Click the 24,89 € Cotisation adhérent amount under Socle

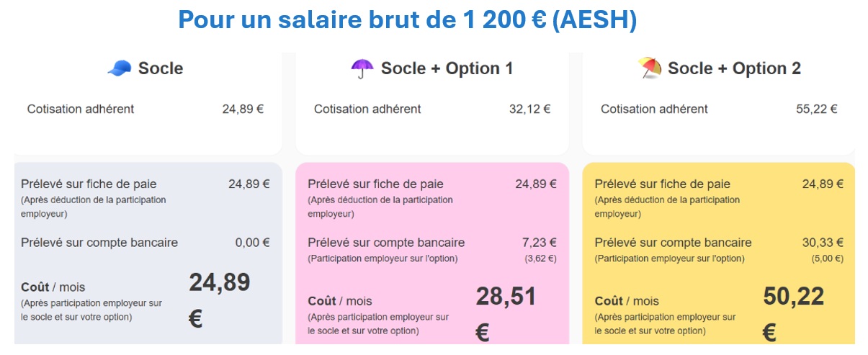[x=243, y=109]
